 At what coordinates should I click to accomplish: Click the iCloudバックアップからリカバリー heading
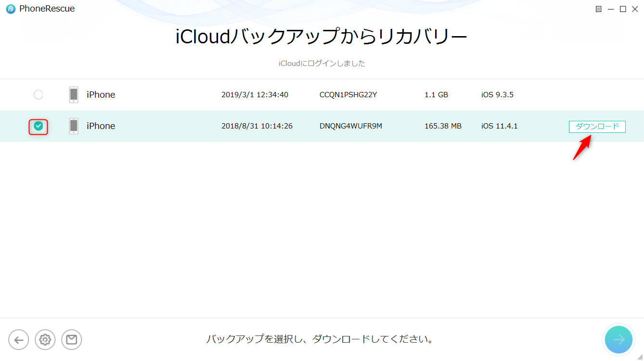322,37
